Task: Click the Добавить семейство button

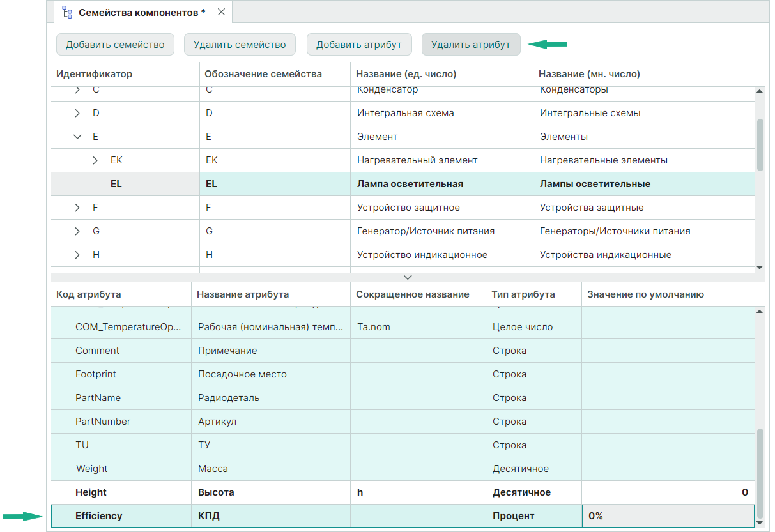Action: [115, 45]
